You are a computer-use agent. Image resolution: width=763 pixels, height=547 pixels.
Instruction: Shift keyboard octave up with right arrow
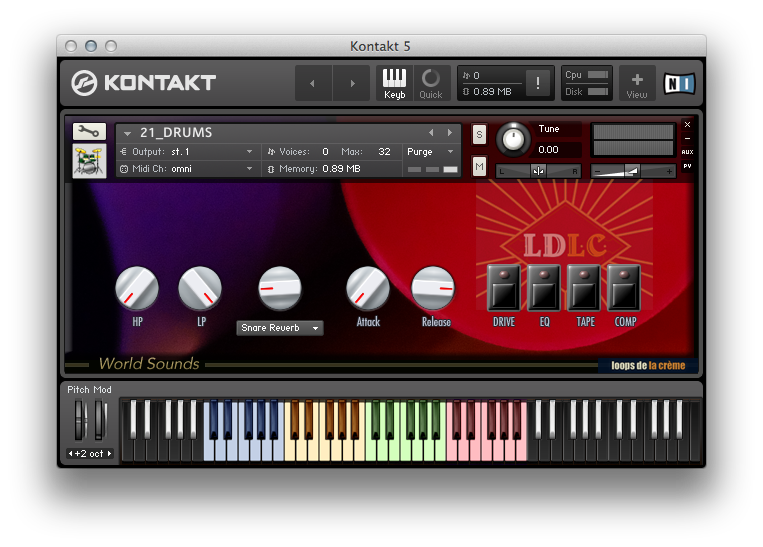(109, 454)
